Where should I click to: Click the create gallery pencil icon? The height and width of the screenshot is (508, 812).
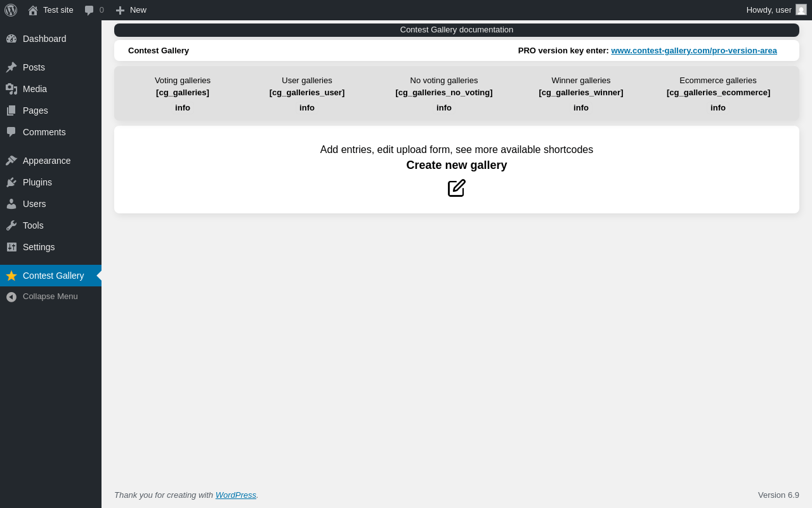tap(457, 188)
